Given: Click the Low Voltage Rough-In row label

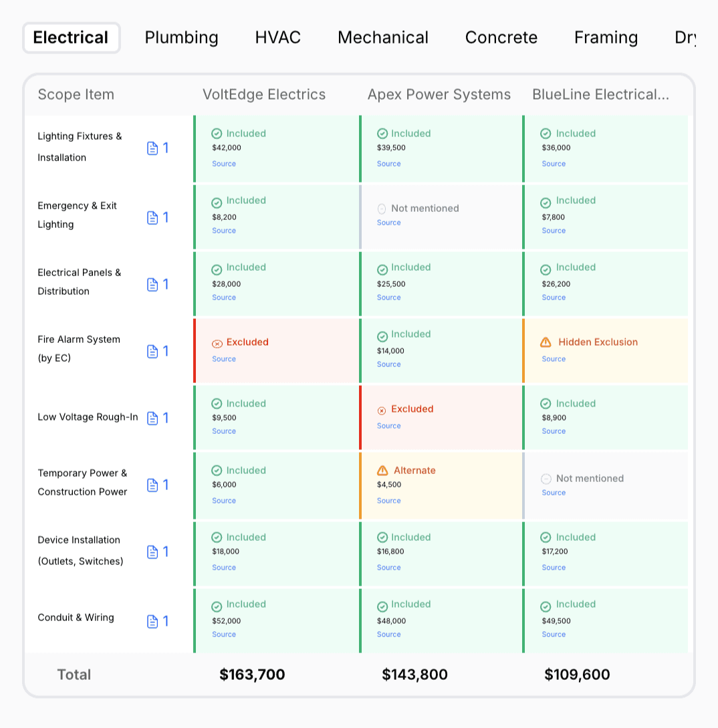Looking at the screenshot, I should tap(88, 417).
